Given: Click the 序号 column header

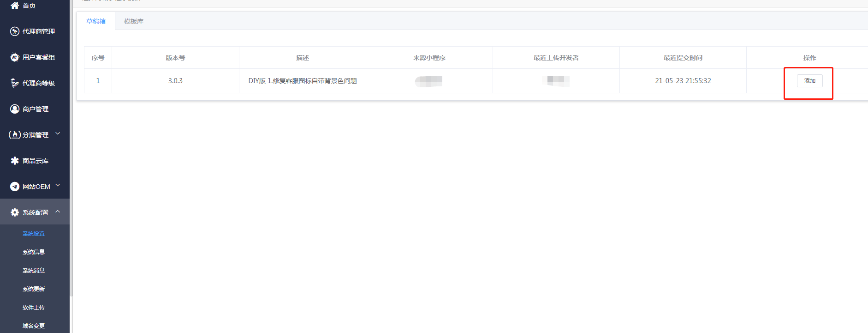Looking at the screenshot, I should pyautogui.click(x=98, y=58).
